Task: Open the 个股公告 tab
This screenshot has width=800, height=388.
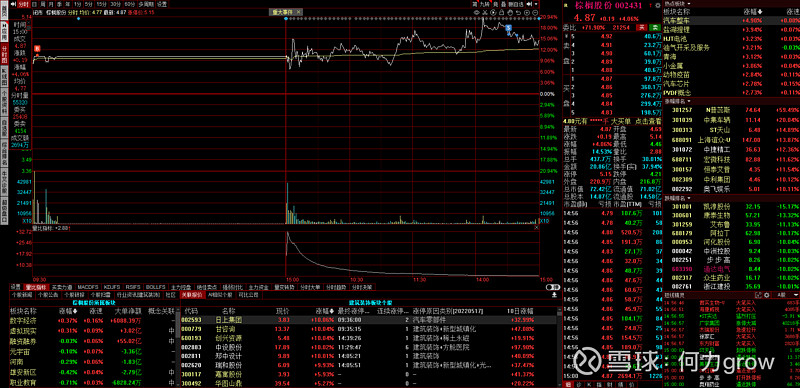Action: click(48, 295)
